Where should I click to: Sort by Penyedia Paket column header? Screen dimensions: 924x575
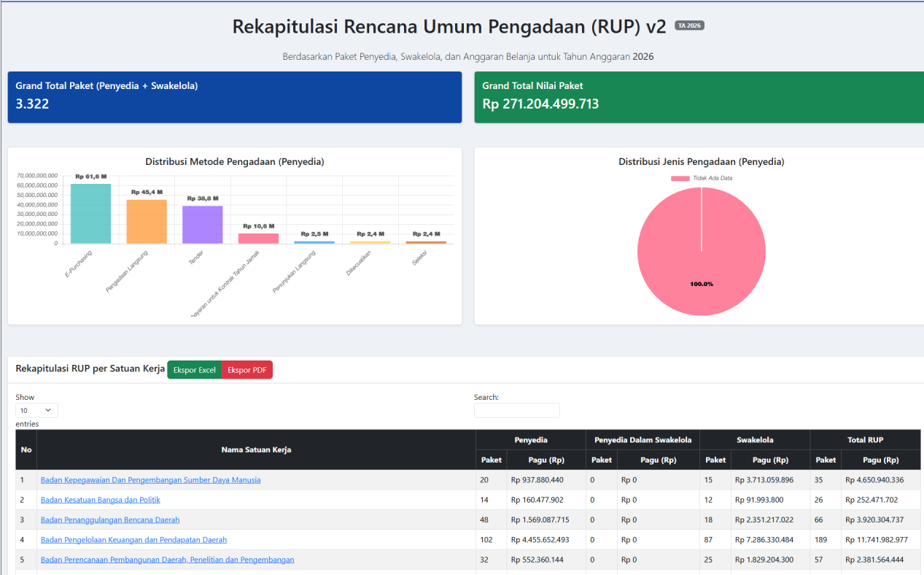click(492, 460)
